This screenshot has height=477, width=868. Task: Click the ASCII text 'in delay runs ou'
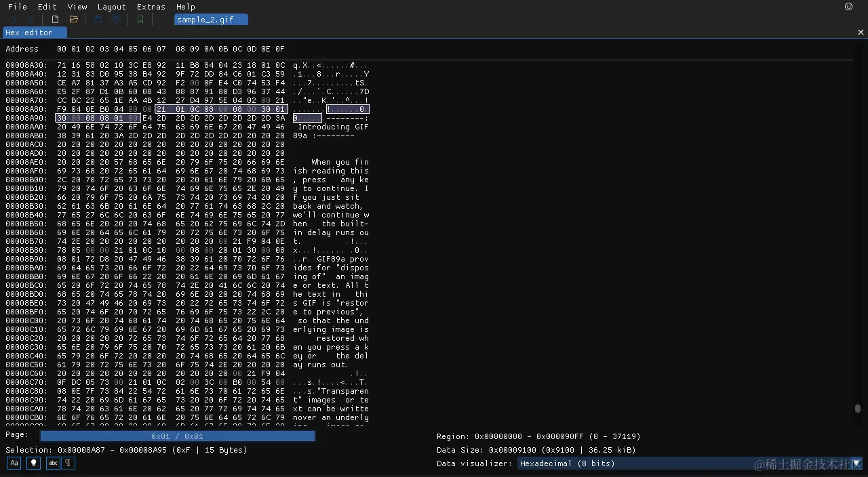[x=331, y=232]
